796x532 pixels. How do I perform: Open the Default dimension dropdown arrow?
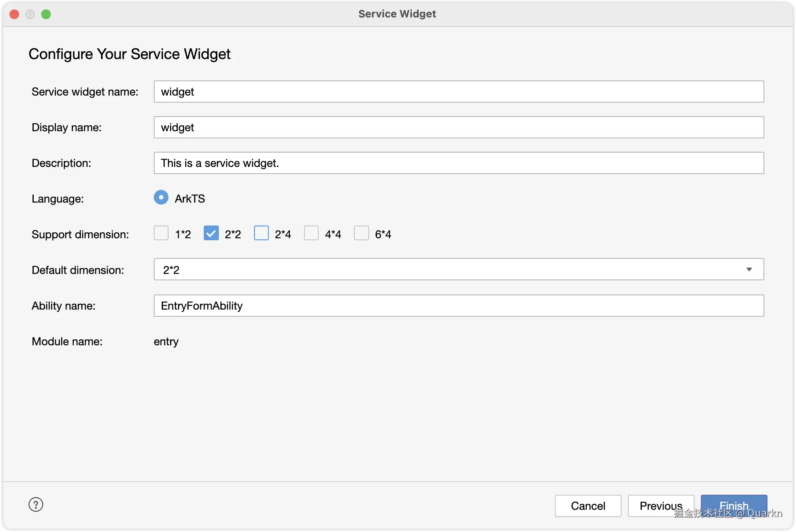click(x=749, y=270)
